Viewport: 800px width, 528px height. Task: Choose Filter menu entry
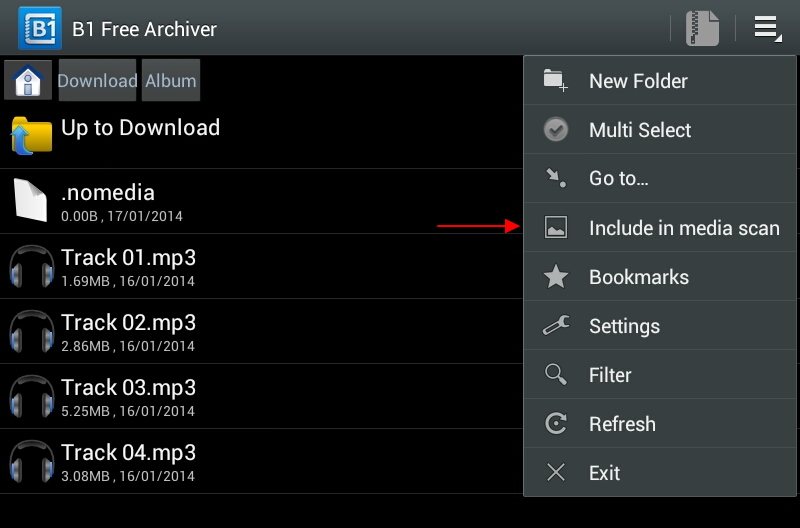660,374
